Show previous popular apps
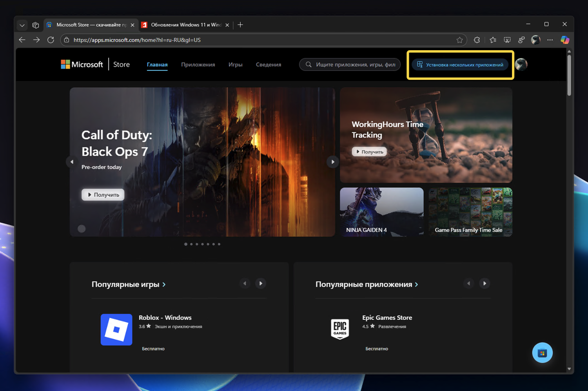The width and height of the screenshot is (588, 391). [469, 283]
